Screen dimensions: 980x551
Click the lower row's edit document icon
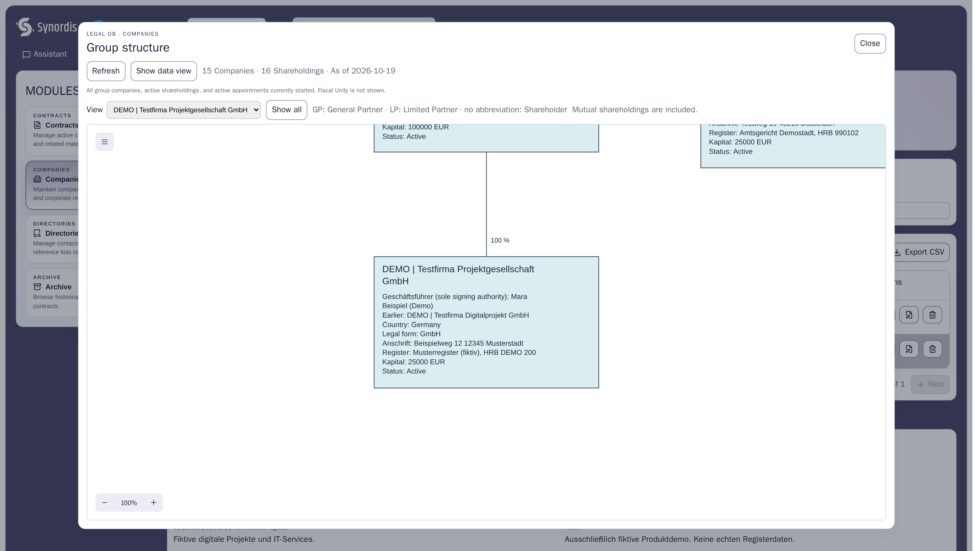click(909, 349)
